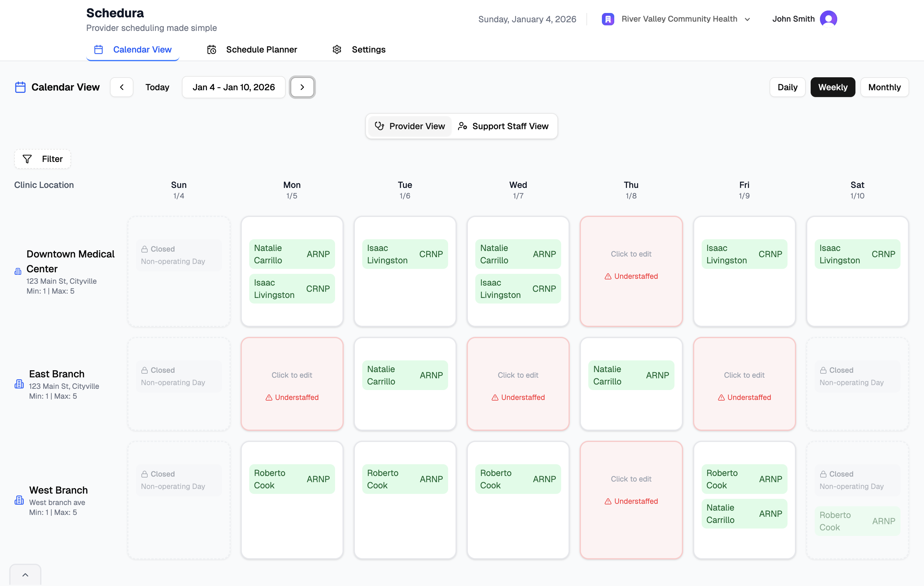This screenshot has height=586, width=924.
Task: Click to edit East Branch Friday cell
Action: 744,384
